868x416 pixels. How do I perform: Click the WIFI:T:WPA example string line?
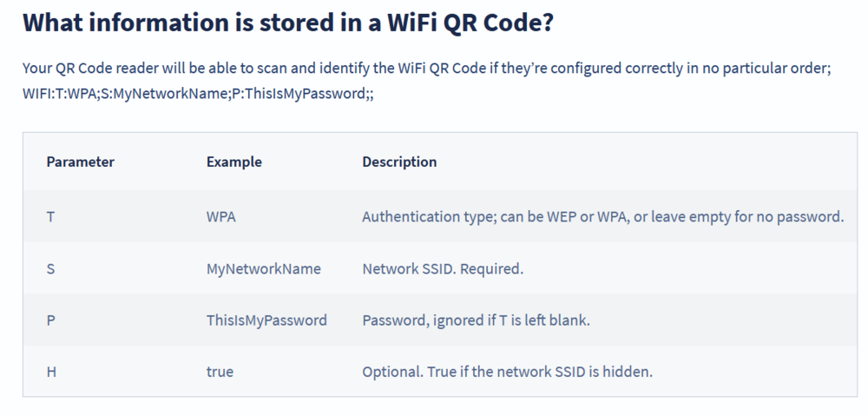[199, 93]
